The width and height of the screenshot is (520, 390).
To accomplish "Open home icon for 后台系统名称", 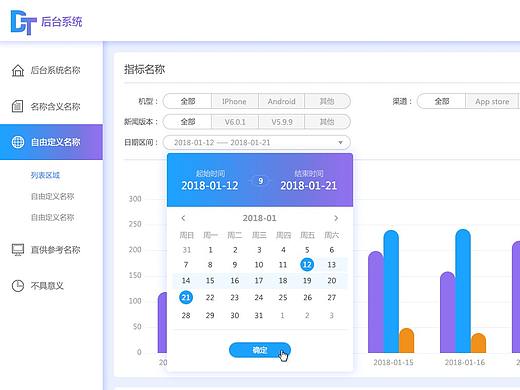I will (18, 70).
